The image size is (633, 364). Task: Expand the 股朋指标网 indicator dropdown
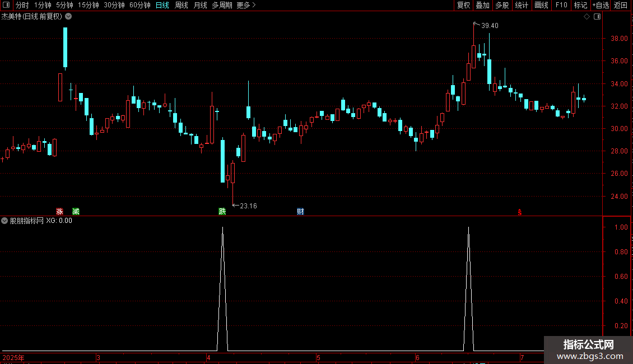tap(4, 221)
